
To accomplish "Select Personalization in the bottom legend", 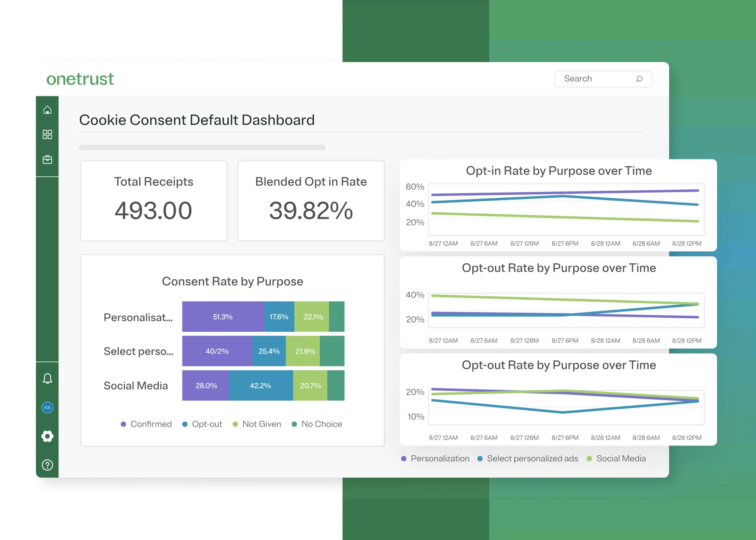I will pos(436,458).
